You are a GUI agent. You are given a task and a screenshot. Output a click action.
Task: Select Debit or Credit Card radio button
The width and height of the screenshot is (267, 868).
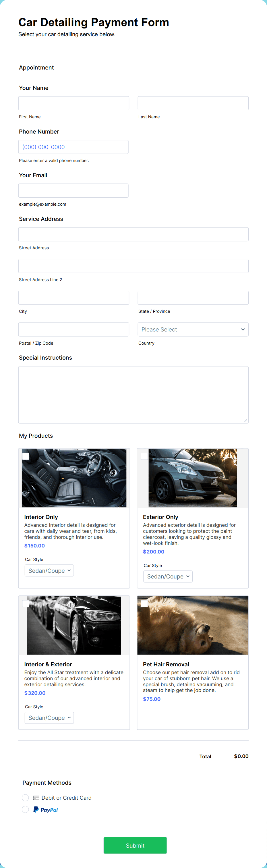point(25,798)
